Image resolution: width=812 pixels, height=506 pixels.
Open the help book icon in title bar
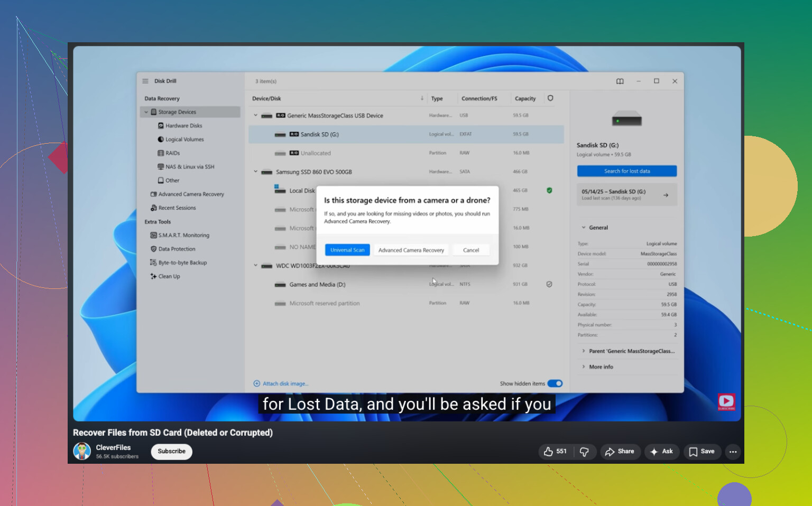pyautogui.click(x=620, y=81)
